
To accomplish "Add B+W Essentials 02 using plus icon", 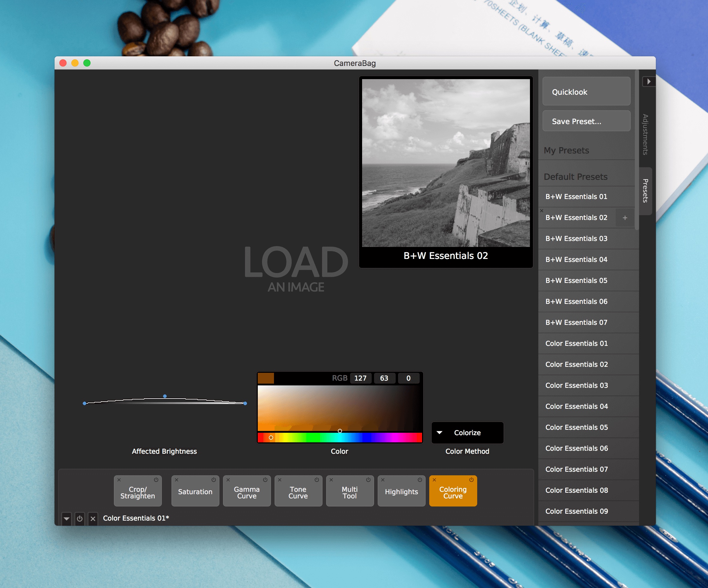I will (625, 218).
